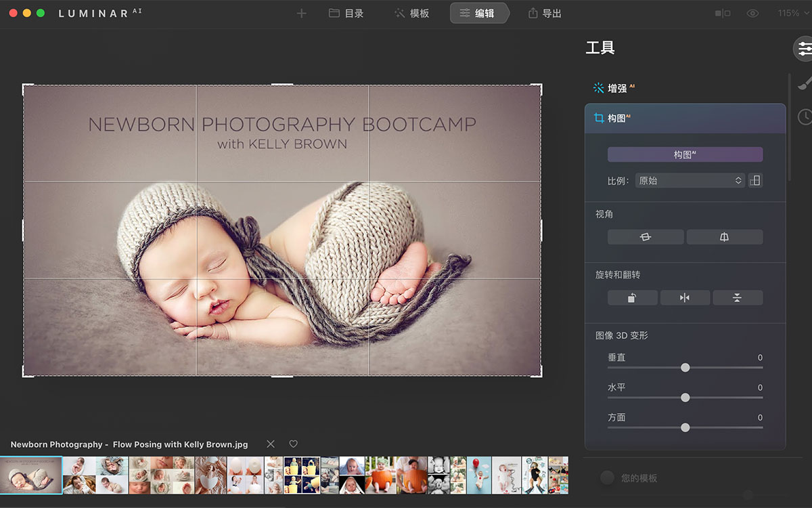
Task: Select the highlighted Newborn Bootcamp thumbnail
Action: 31,475
